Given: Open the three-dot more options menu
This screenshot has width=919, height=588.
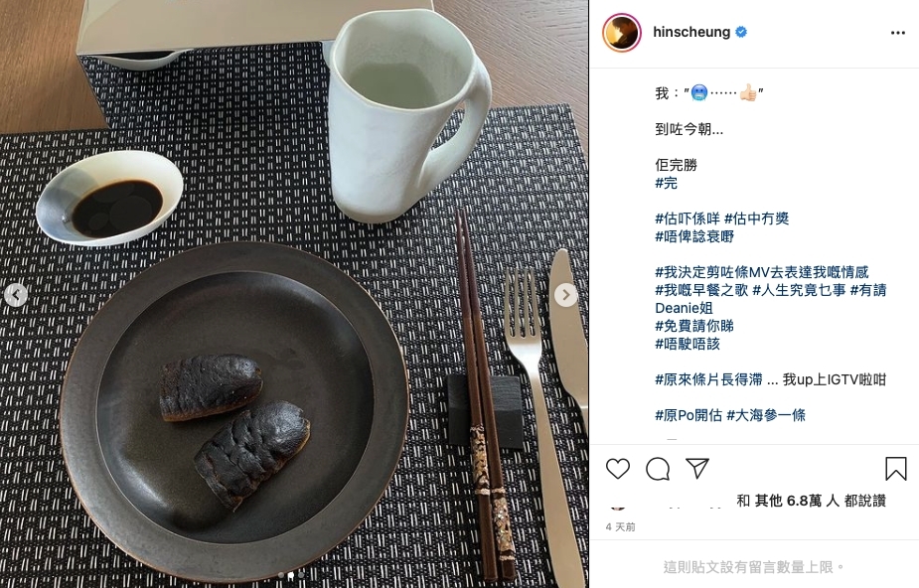Looking at the screenshot, I should click(898, 33).
